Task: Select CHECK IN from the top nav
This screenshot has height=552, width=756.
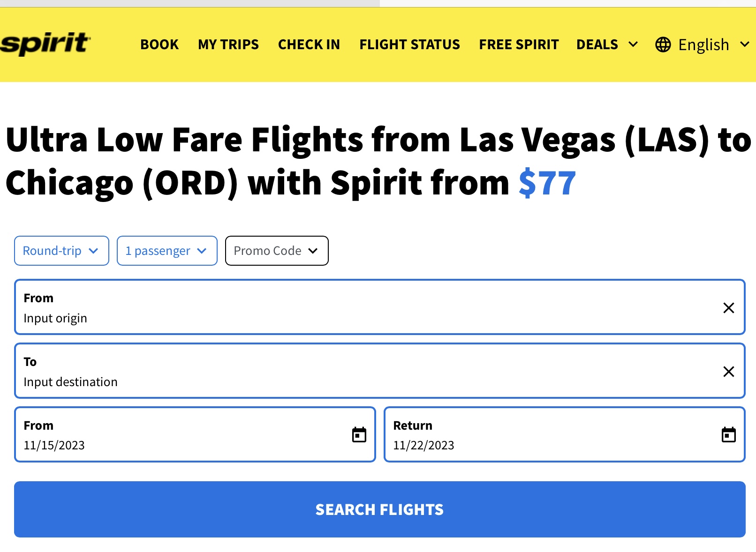Action: (309, 45)
